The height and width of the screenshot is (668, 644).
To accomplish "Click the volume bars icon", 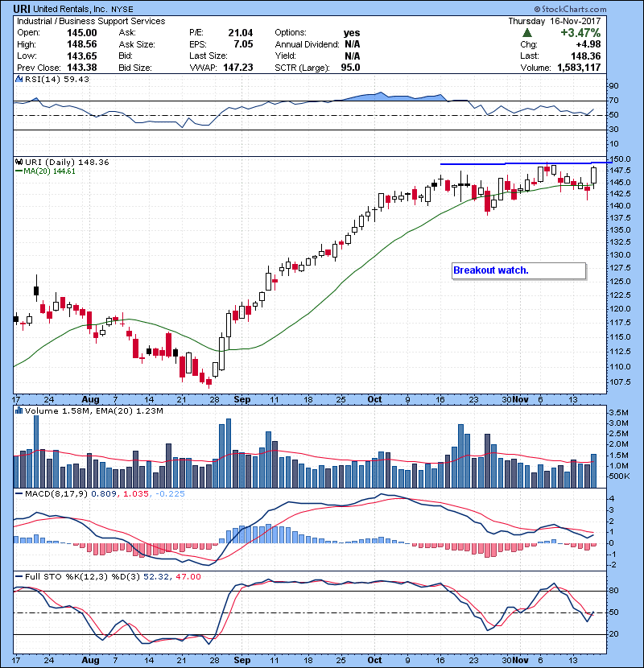I will pyautogui.click(x=19, y=410).
